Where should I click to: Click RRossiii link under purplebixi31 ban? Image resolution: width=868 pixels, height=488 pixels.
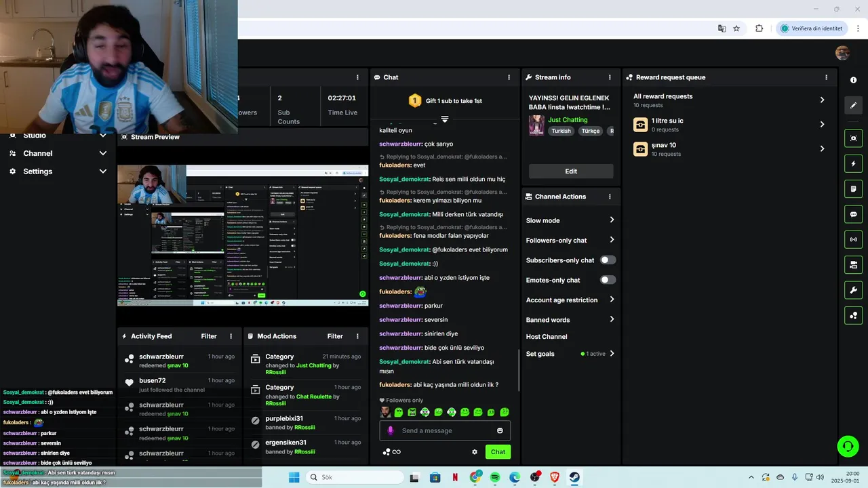(304, 428)
